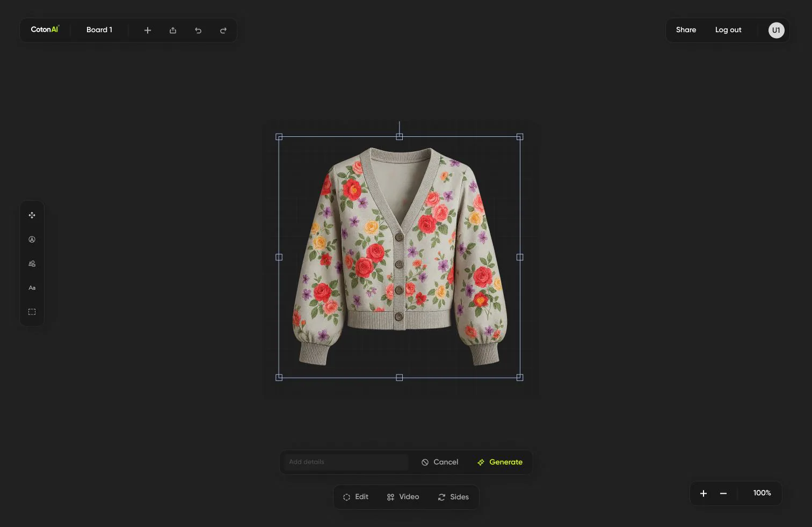
Task: Click bottom-left selection handle of image
Action: point(279,378)
